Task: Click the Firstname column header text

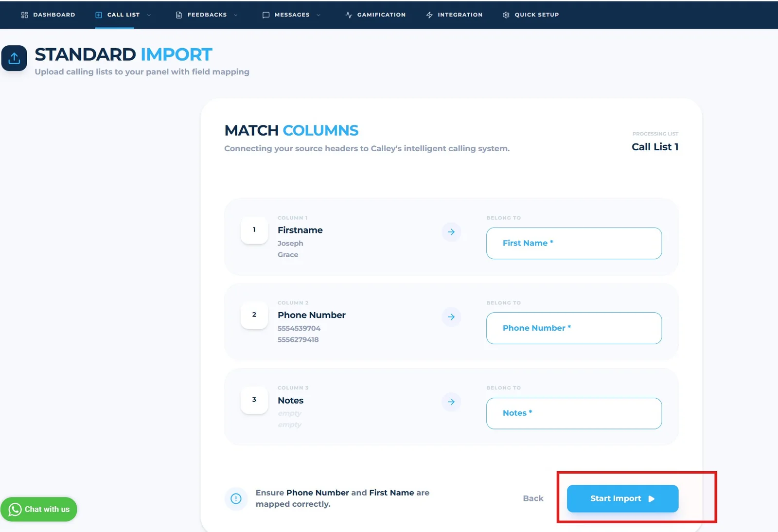Action: point(300,230)
